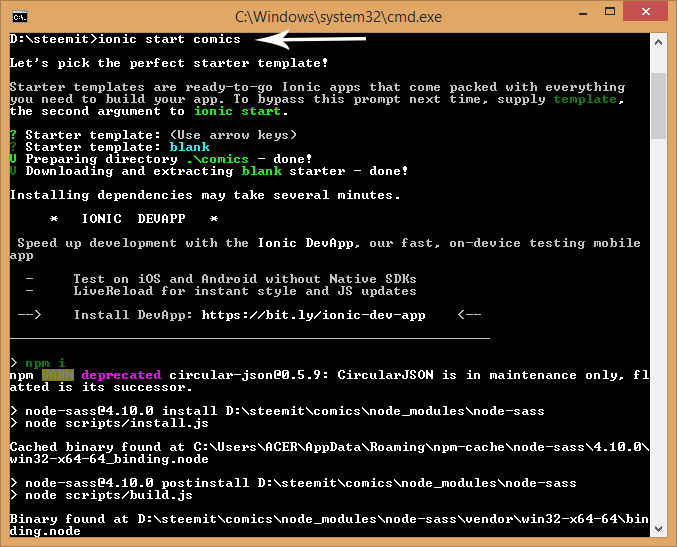Screen dimensions: 677x547
Task: Click the cyan 'blank' template value
Action: (x=190, y=147)
